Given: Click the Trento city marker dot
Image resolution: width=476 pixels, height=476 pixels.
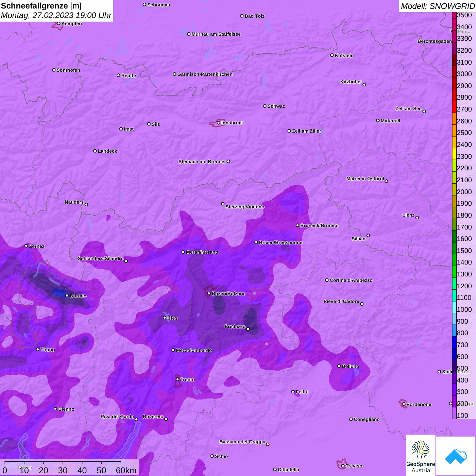Looking at the screenshot, I should point(177,379).
